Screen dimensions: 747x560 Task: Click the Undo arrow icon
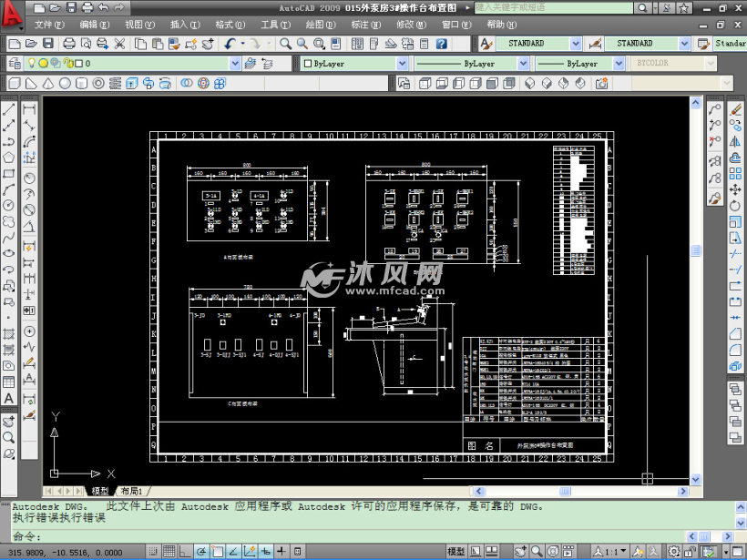coord(230,43)
